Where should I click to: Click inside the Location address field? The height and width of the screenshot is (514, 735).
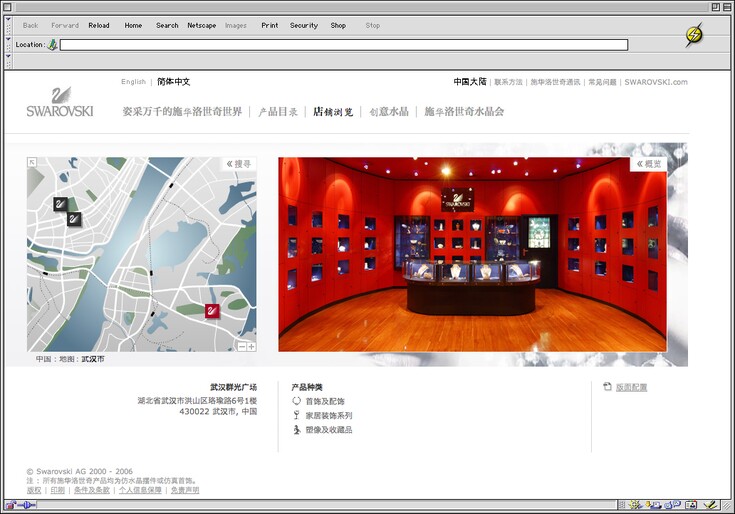(344, 45)
